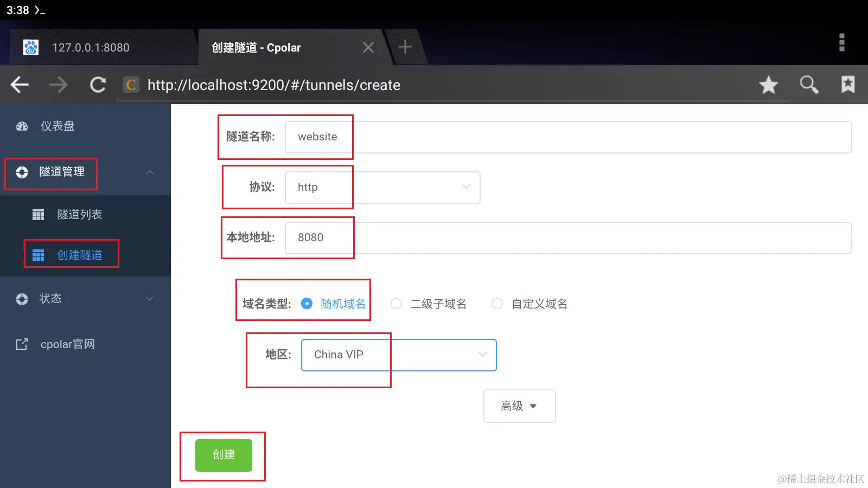Click the terminal prompt icon in status bar
This screenshot has height=488, width=868.
(x=40, y=10)
